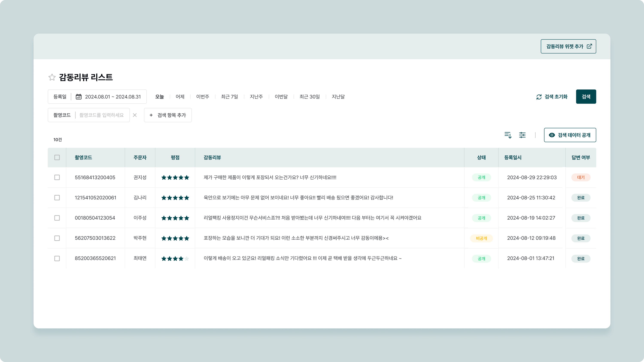Switch to the 이번주 date preset
The width and height of the screenshot is (644, 362).
(202, 97)
